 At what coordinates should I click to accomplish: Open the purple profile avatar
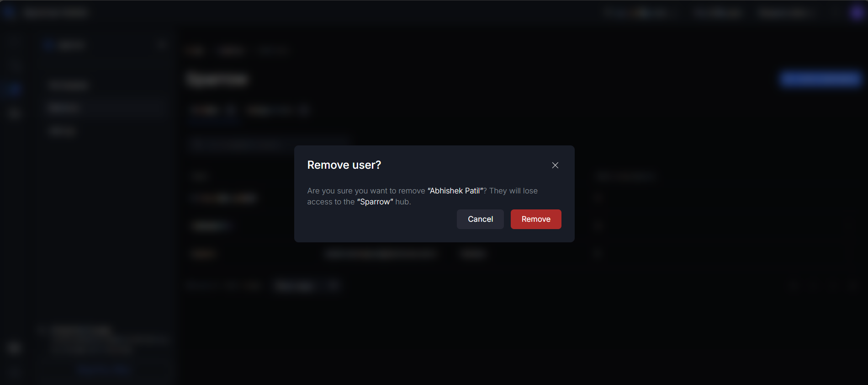click(857, 13)
